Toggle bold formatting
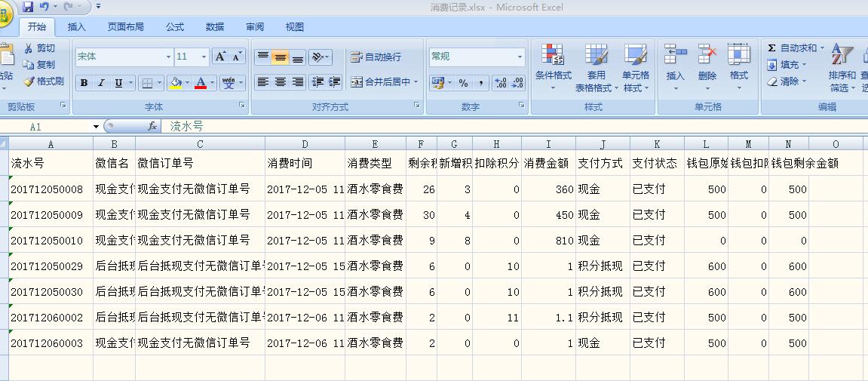 tap(84, 83)
